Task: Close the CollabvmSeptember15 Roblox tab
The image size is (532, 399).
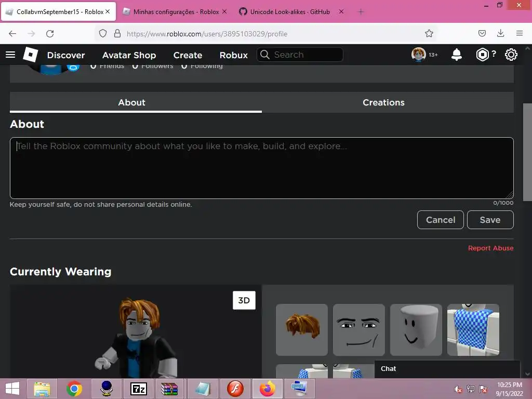Action: pyautogui.click(x=108, y=11)
